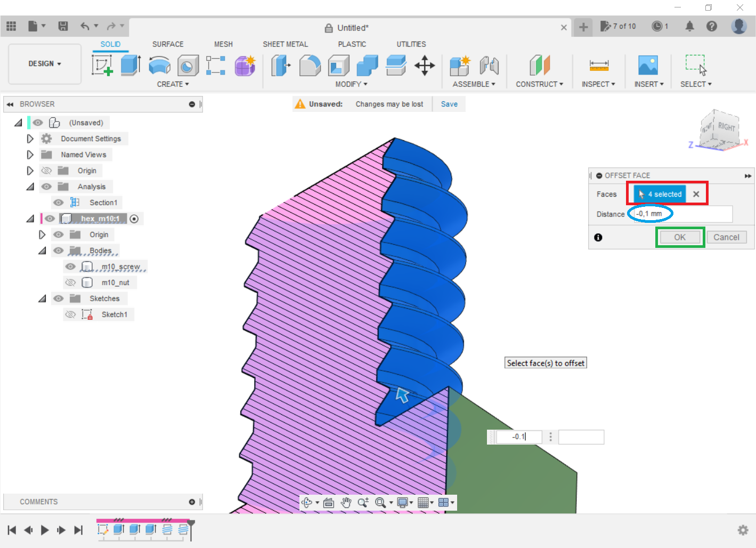
Task: Show the m10_nut body
Action: (70, 283)
